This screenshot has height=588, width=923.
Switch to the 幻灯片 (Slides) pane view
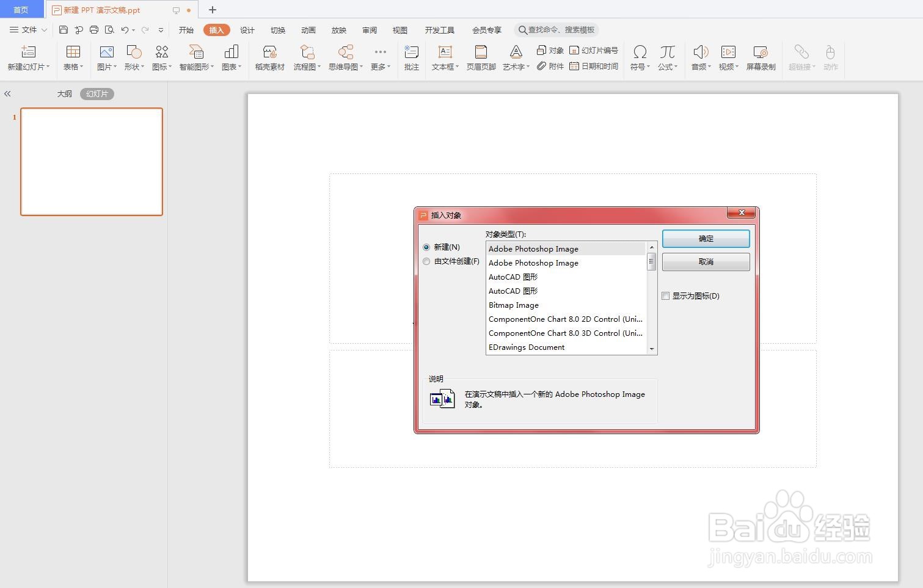click(x=97, y=93)
